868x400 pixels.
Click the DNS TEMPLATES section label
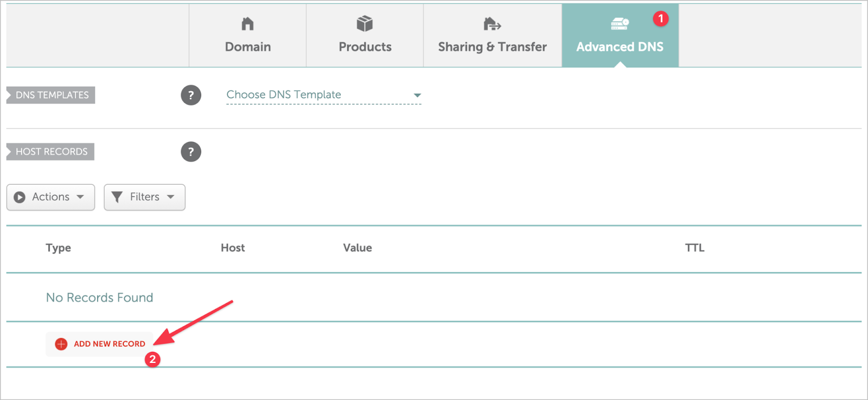tap(50, 95)
